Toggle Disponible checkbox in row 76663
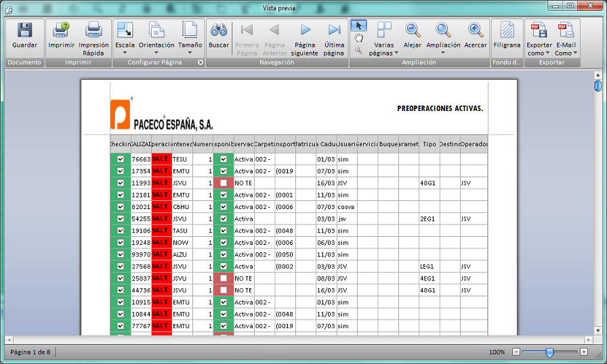The image size is (607, 364). [224, 159]
